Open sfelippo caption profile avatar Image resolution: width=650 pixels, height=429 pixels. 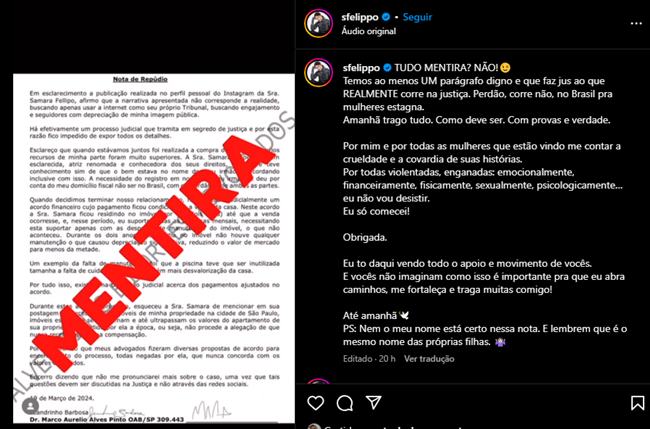318,73
